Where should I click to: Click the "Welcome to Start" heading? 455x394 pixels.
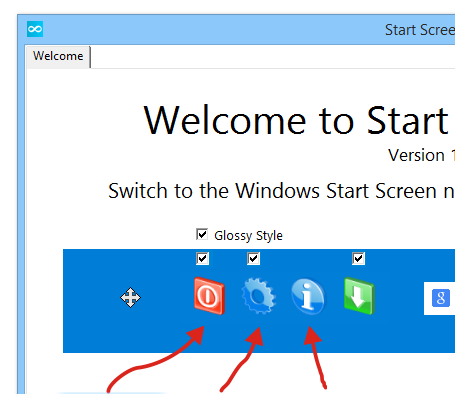[x=296, y=120]
